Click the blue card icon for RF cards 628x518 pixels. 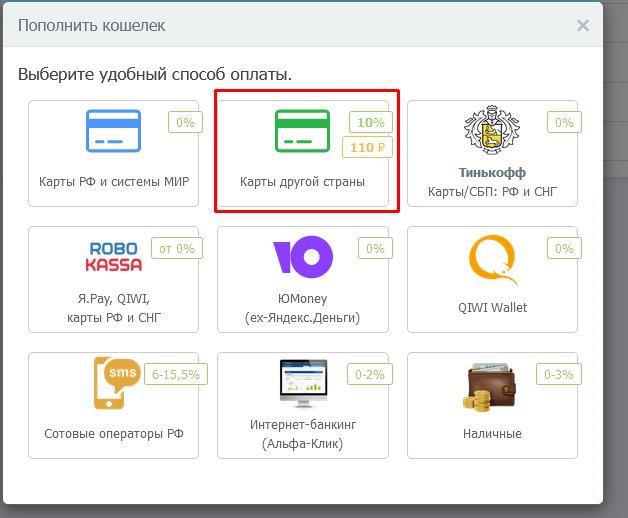[x=113, y=131]
